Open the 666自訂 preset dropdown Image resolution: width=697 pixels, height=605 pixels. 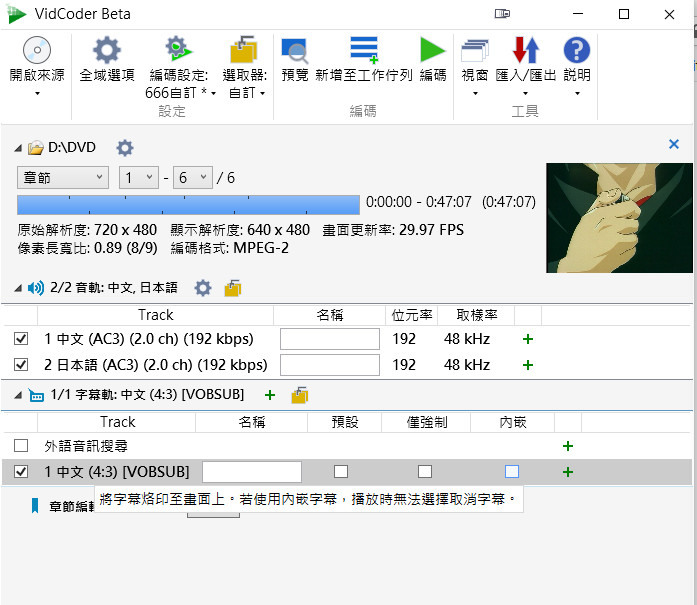(x=180, y=92)
